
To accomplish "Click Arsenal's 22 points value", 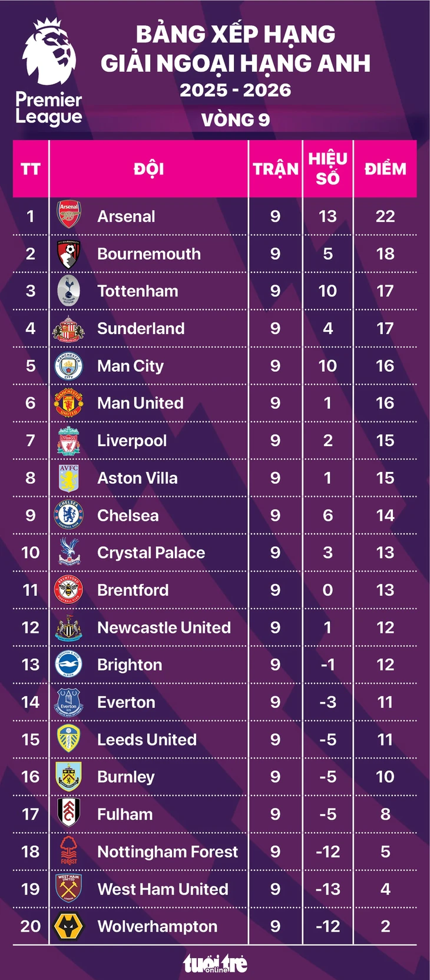I will [x=385, y=216].
